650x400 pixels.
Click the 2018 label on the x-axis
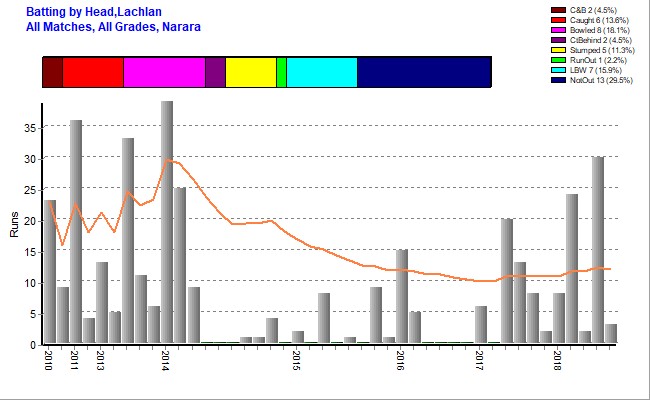coord(557,360)
